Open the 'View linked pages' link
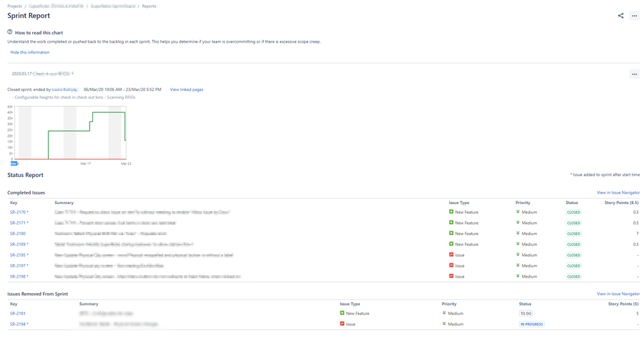The width and height of the screenshot is (644, 337). click(186, 89)
